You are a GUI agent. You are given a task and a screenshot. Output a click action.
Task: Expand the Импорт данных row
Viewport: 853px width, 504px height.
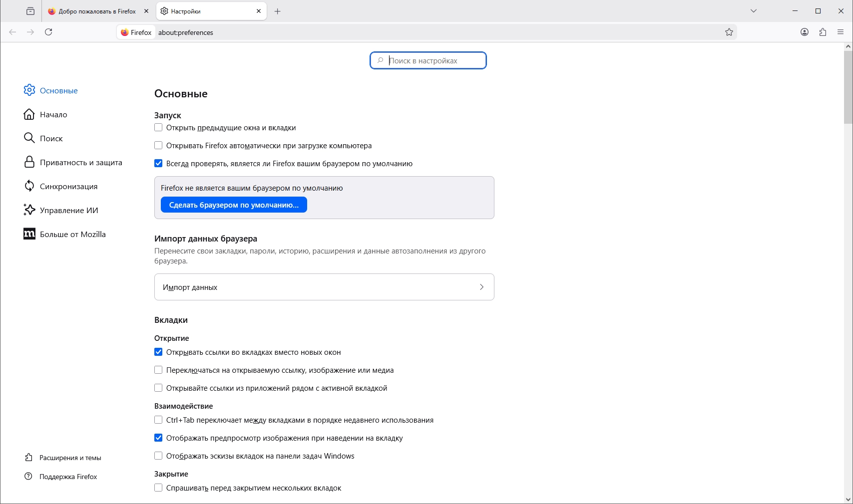pos(324,287)
